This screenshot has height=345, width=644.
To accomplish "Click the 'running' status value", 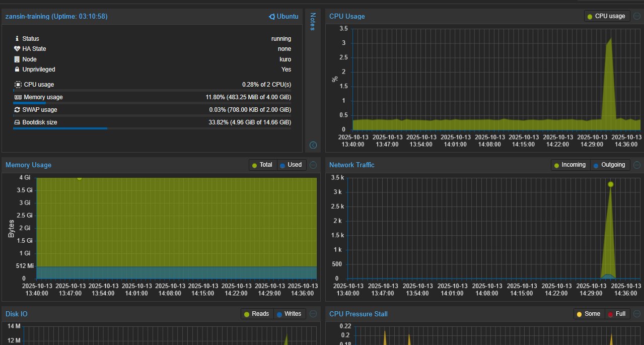I will click(x=281, y=39).
